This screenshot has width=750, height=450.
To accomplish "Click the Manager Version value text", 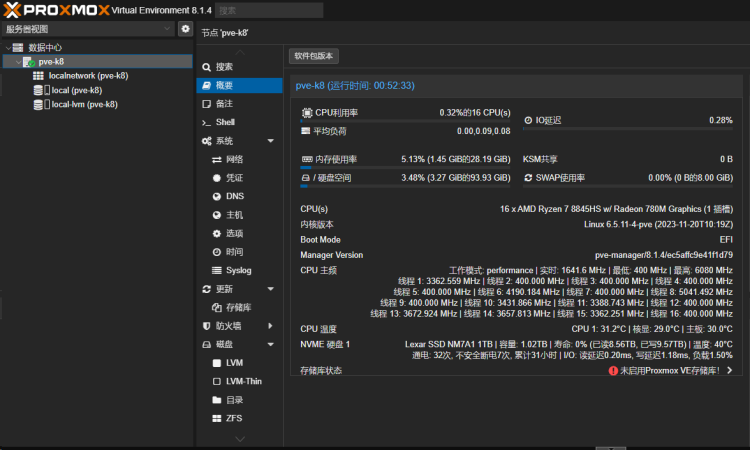I will coord(664,255).
